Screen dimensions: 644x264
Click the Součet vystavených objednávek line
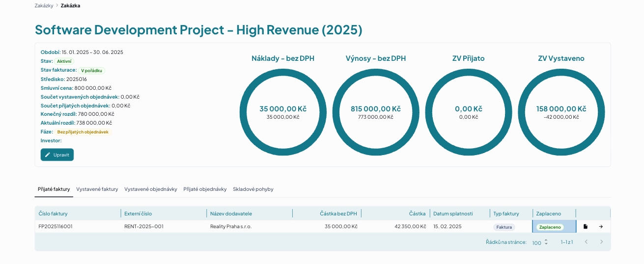(90, 97)
